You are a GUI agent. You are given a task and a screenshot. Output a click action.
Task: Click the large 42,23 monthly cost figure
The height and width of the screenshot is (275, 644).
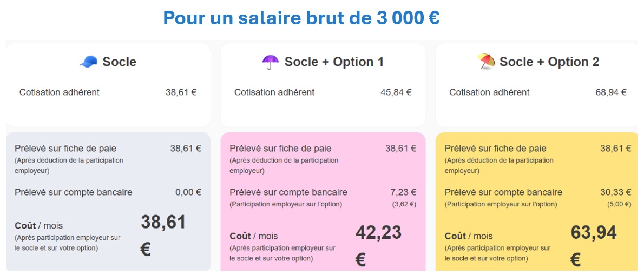click(378, 232)
